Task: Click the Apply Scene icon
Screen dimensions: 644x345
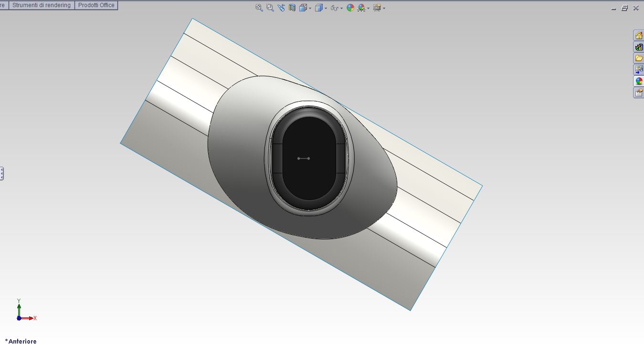Action: pyautogui.click(x=361, y=8)
